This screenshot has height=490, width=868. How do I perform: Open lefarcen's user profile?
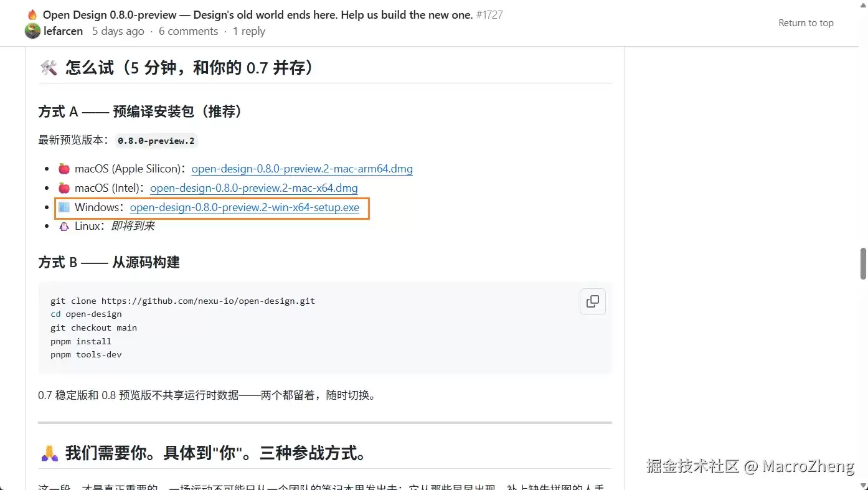pos(63,31)
